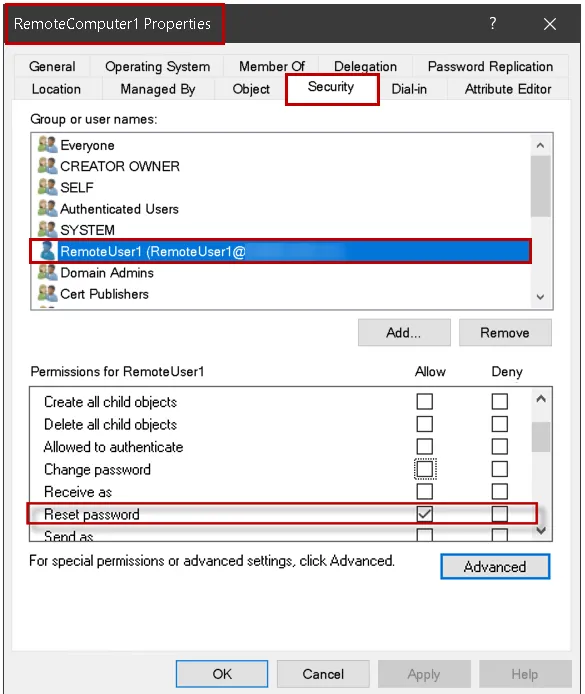Click permissions list scroll down arrow
Screen dimensions: 585x694
pyautogui.click(x=541, y=530)
